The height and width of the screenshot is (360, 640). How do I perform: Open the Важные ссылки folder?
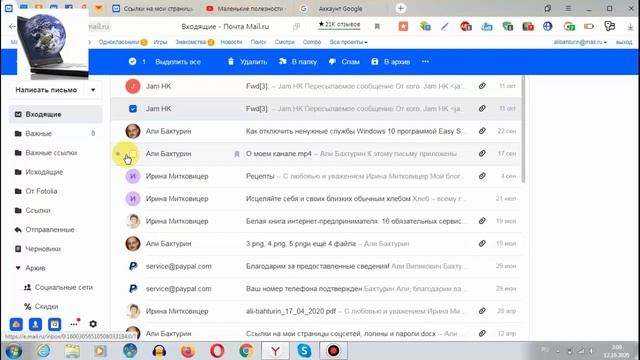click(x=56, y=153)
